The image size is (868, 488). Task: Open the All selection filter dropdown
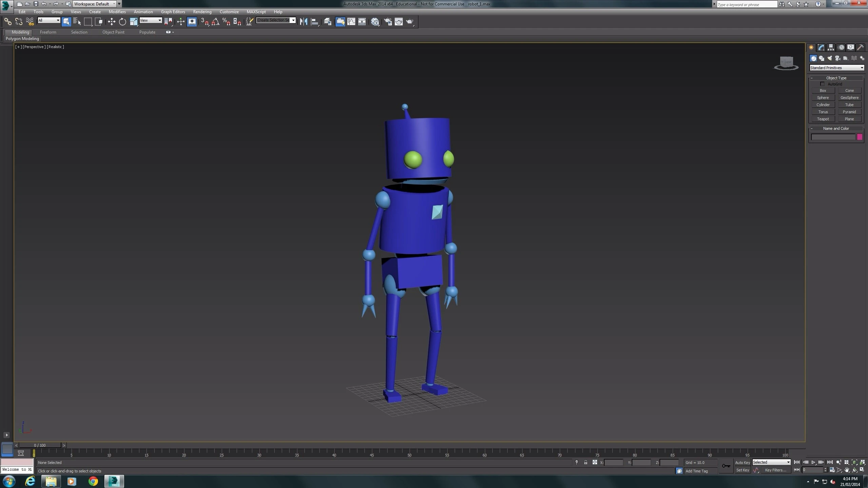(49, 20)
